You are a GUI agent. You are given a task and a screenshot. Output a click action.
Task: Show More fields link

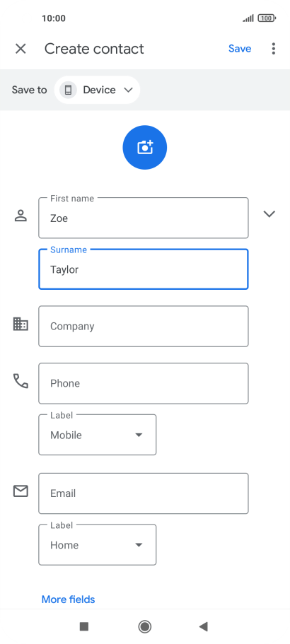68,599
